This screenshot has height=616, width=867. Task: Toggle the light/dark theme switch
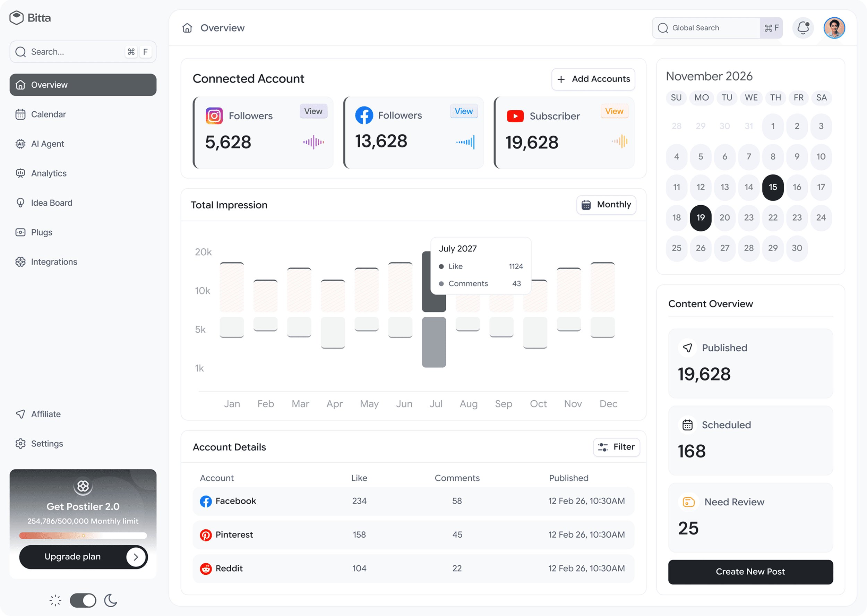pyautogui.click(x=83, y=600)
